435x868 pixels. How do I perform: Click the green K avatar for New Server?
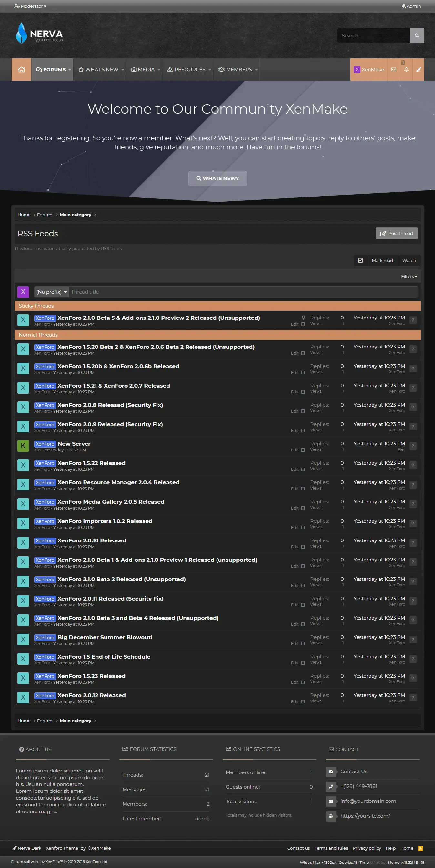(x=23, y=446)
